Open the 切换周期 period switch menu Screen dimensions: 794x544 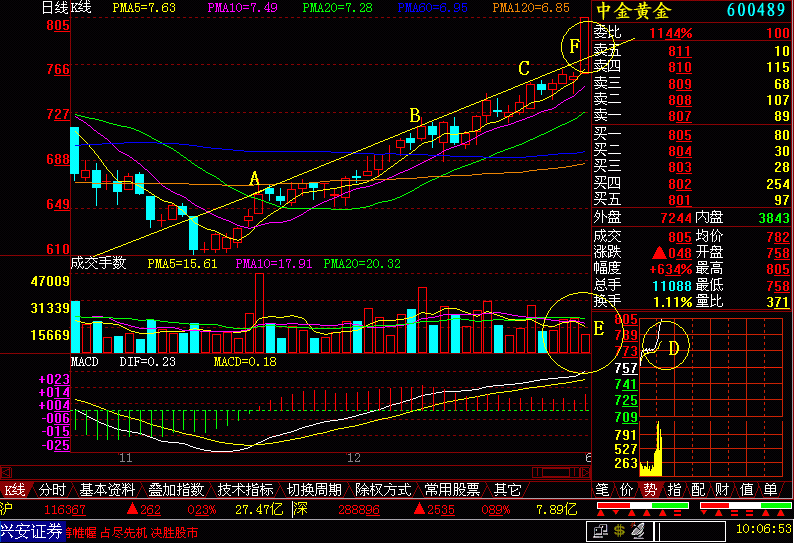click(x=314, y=490)
